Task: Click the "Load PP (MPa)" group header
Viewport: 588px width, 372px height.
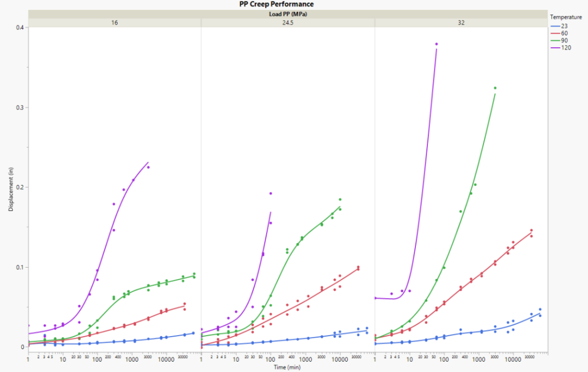Action: [288, 14]
